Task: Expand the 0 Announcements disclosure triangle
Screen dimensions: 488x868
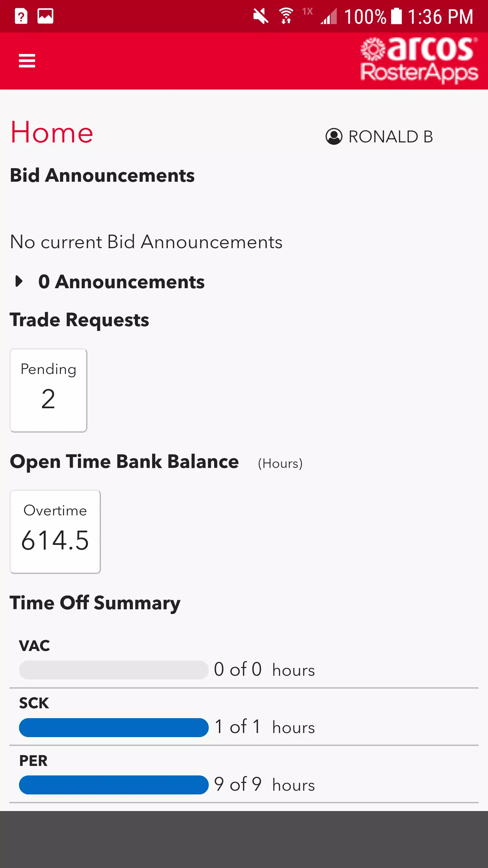Action: [x=19, y=281]
